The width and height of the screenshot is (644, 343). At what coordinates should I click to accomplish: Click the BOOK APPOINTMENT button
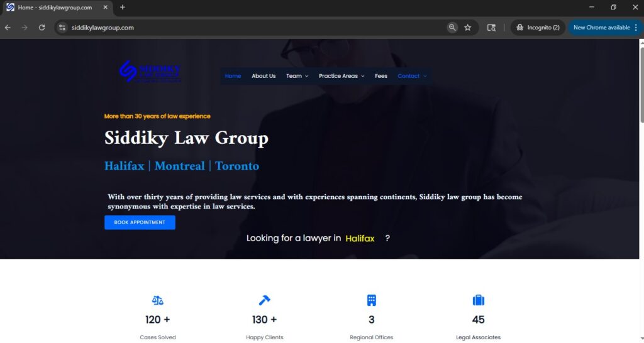(x=140, y=222)
